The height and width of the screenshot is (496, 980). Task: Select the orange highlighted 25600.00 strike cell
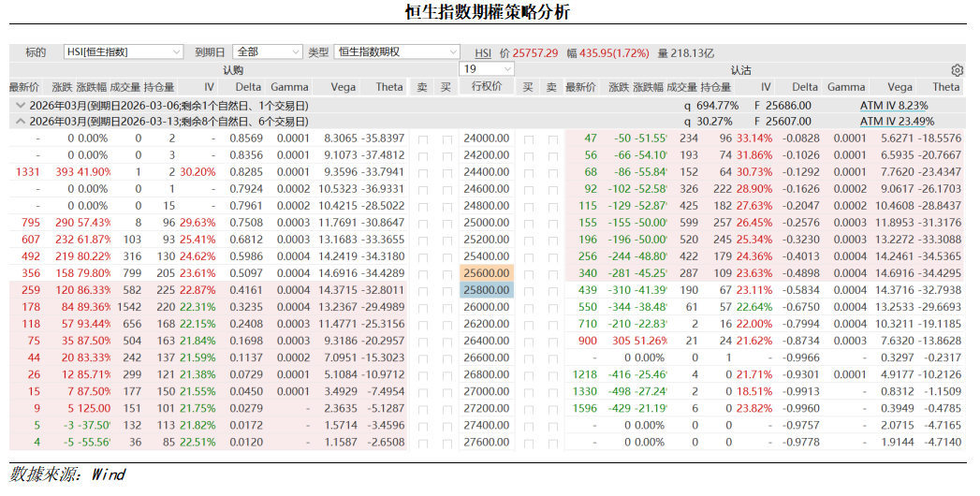[x=487, y=273]
